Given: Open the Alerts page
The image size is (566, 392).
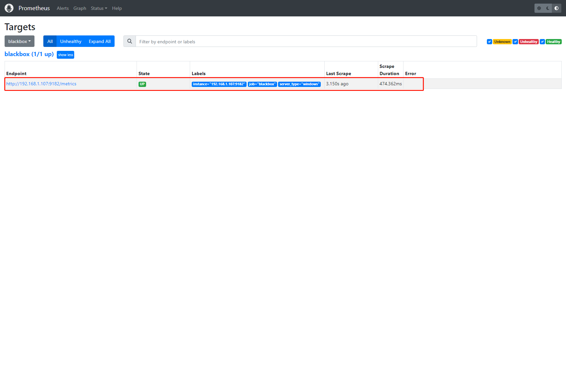Looking at the screenshot, I should [x=63, y=8].
